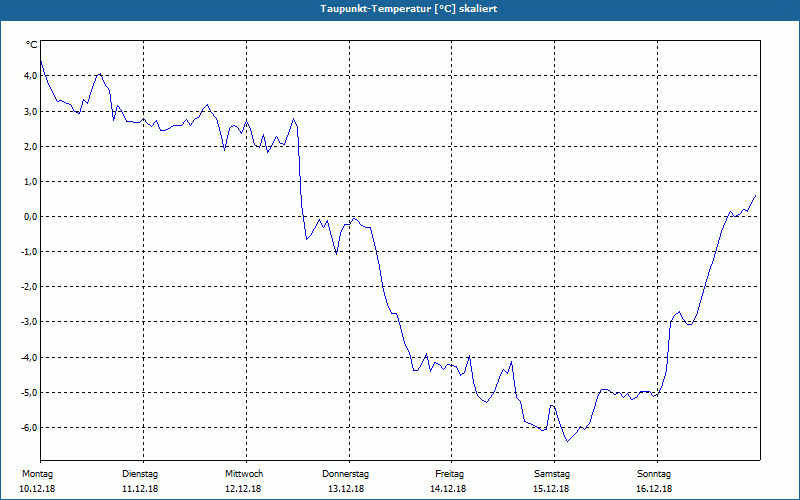
Task: Click the 4,0 y-axis label
Action: click(31, 76)
